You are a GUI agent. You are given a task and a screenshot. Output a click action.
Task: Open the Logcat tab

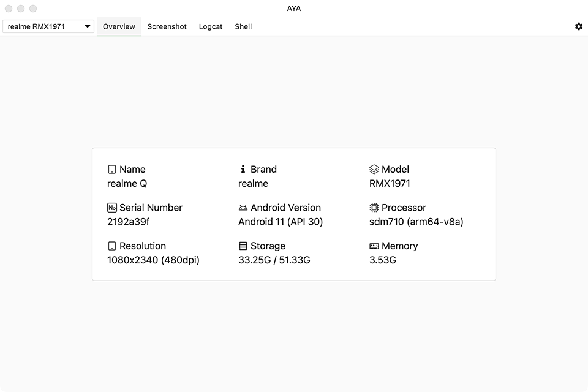click(x=211, y=26)
